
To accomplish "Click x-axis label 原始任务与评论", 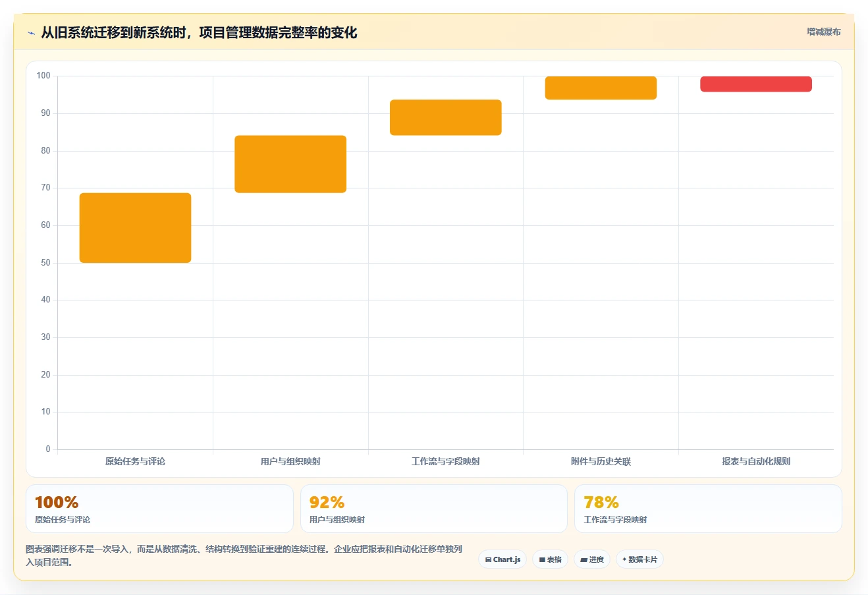I will coord(135,461).
